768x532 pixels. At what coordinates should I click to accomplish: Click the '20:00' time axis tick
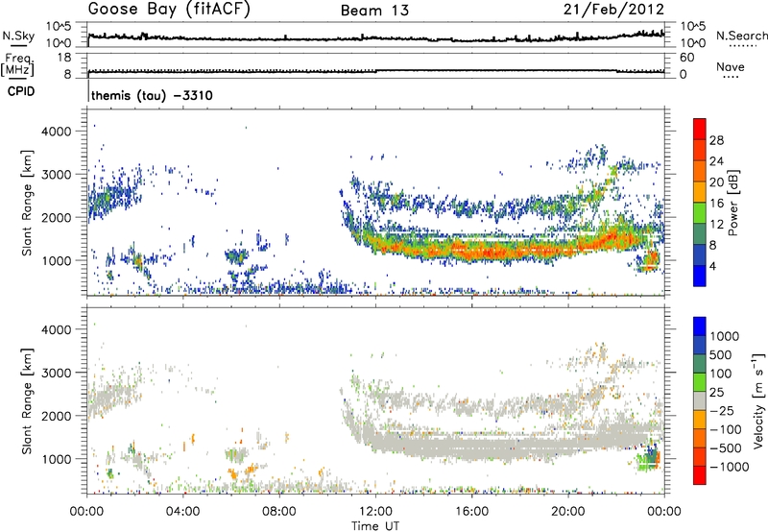click(x=567, y=512)
